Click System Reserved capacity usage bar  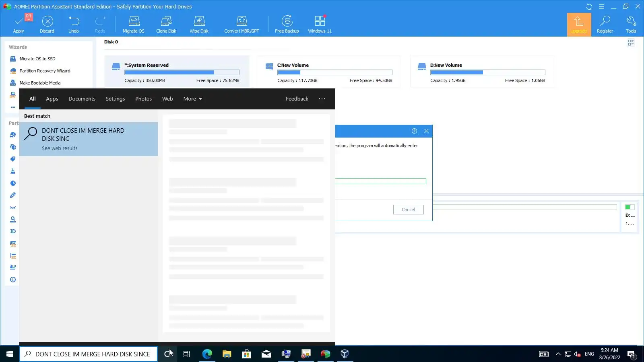click(182, 72)
